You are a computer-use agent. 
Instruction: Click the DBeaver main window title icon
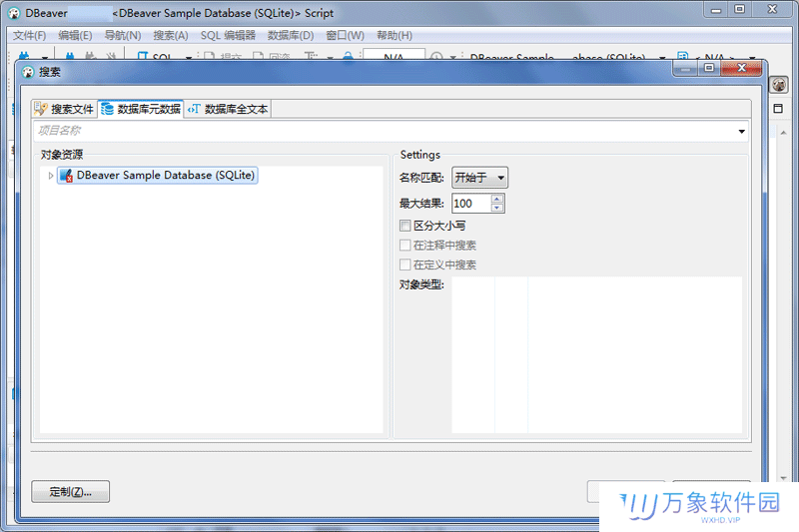(14, 14)
